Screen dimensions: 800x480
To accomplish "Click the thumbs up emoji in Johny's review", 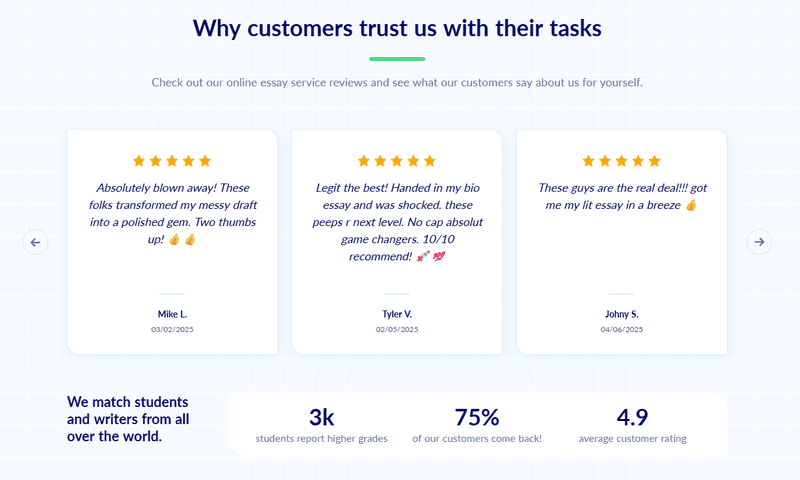I will click(x=691, y=205).
